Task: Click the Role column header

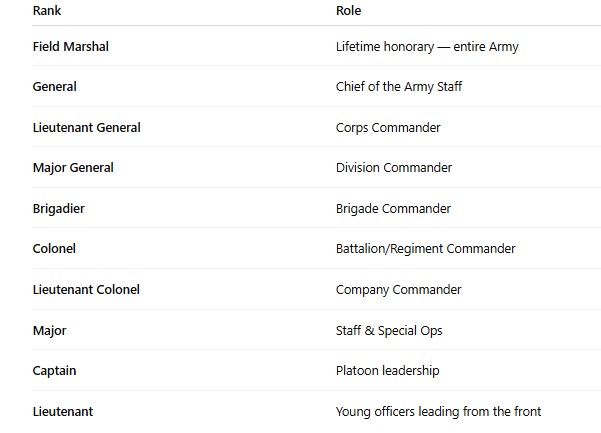Action: (348, 11)
